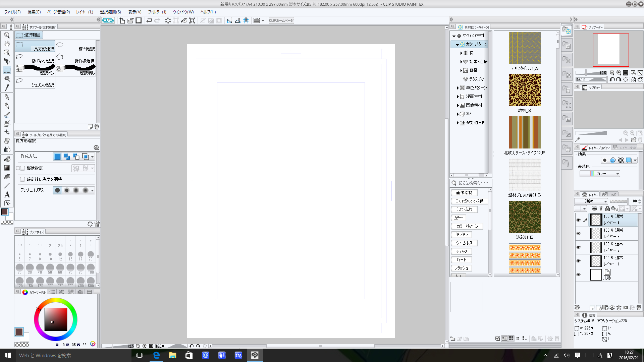This screenshot has width=644, height=362.
Task: Click the キラキラ tag button
Action: coord(462,235)
